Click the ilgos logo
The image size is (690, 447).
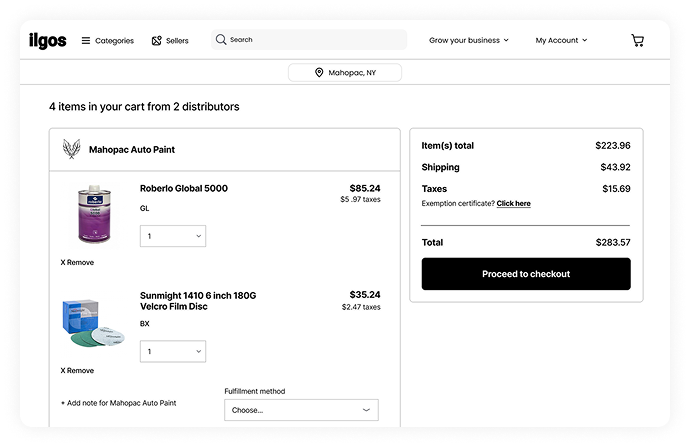click(x=48, y=40)
